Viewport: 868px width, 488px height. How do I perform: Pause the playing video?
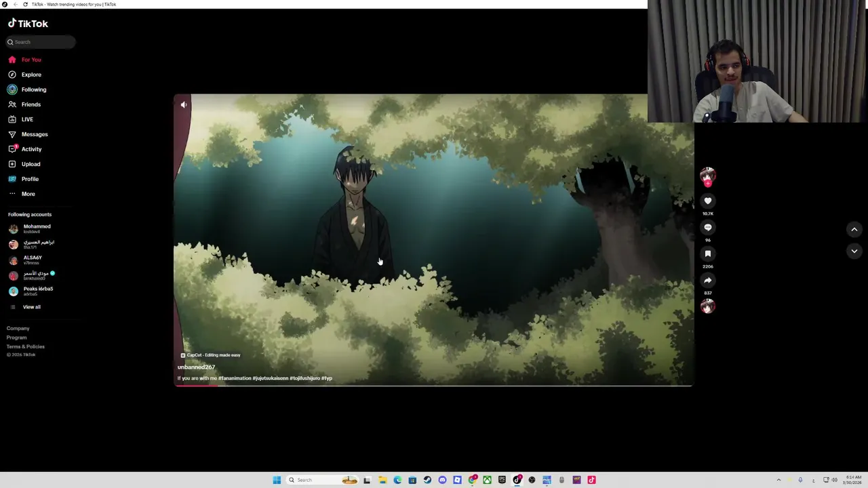[x=434, y=241]
